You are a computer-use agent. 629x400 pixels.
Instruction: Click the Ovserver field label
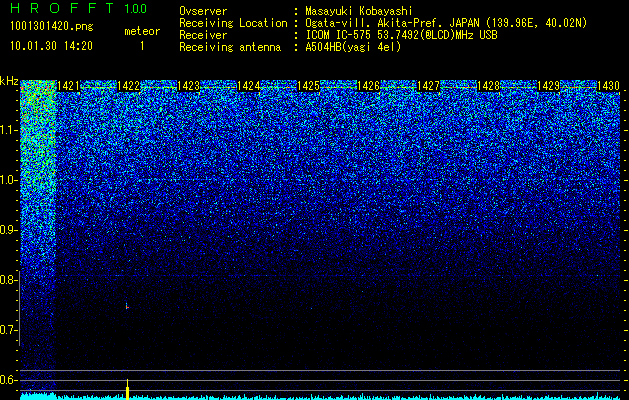click(203, 11)
